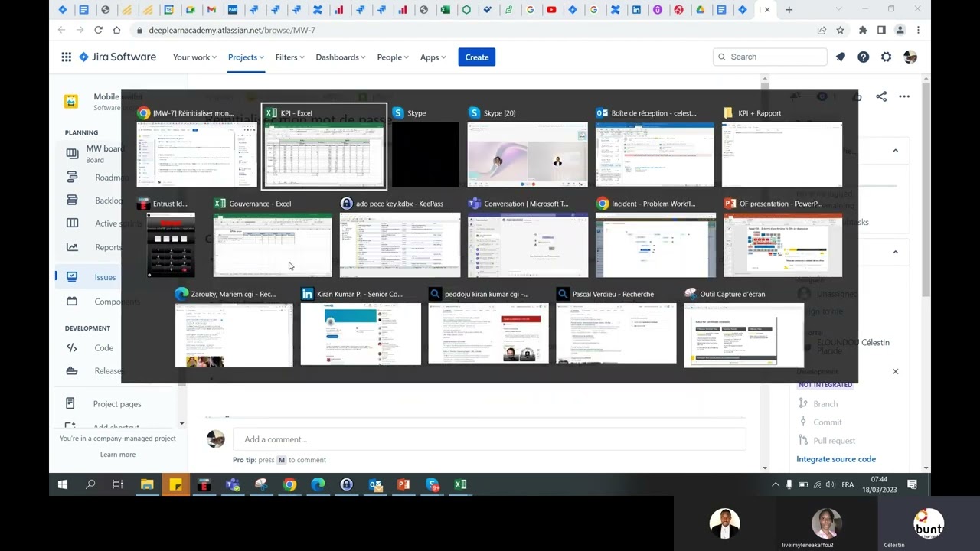Click the Chrome address bar URL
The width and height of the screenshot is (980, 551).
232,30
